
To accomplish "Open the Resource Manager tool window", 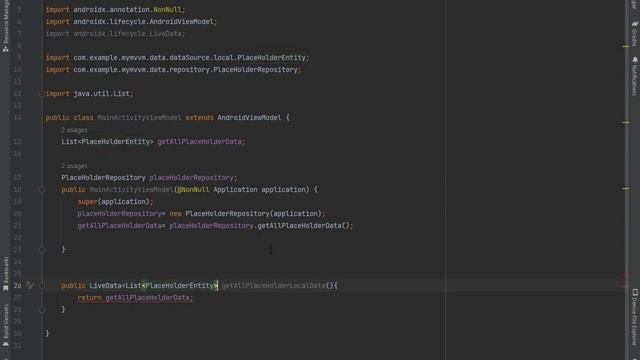I will (6, 25).
